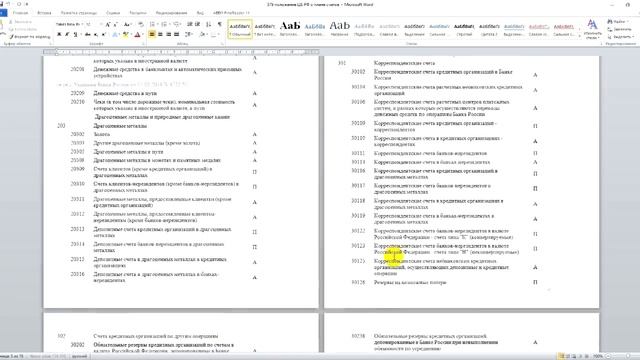The height and width of the screenshot is (360, 640).
Task: Justify the paragraph text
Action: click(176, 35)
